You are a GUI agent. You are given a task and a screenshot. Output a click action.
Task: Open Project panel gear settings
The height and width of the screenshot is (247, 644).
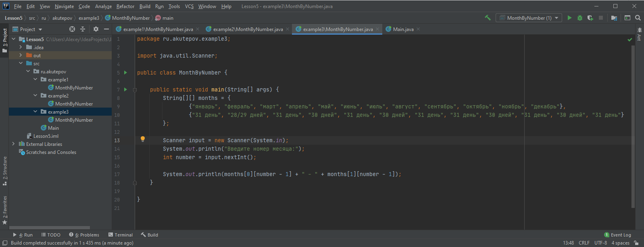coord(96,29)
